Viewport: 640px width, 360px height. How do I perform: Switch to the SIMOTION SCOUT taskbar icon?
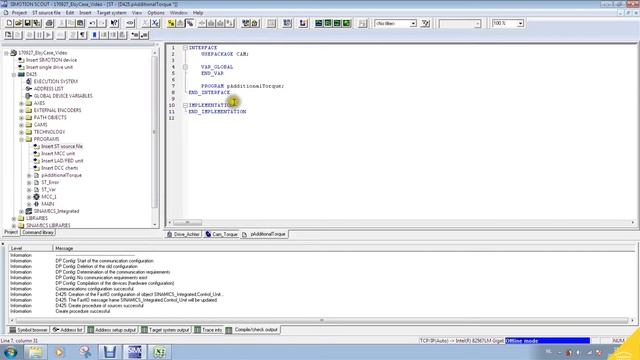[135, 352]
